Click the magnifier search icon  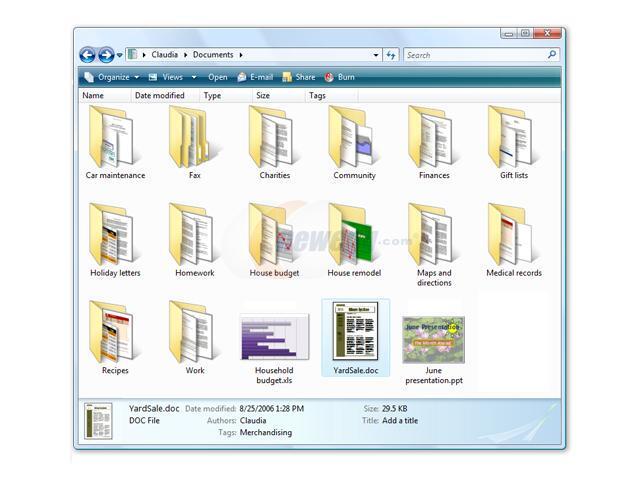pyautogui.click(x=552, y=54)
